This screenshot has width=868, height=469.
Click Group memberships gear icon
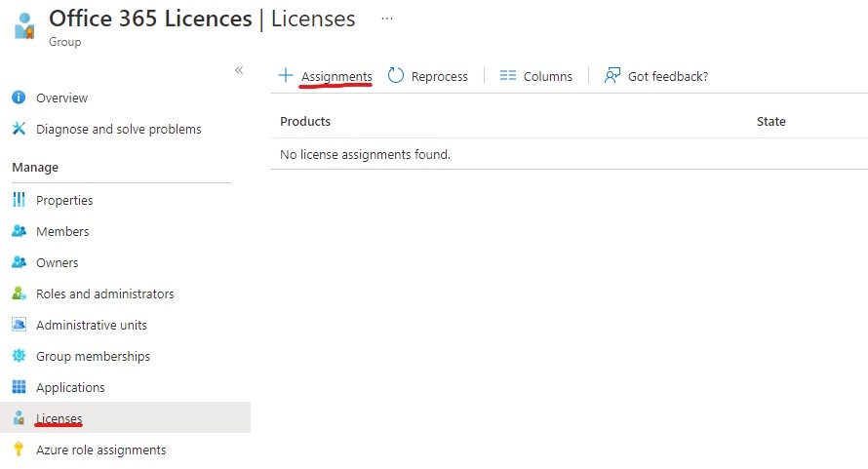(19, 356)
